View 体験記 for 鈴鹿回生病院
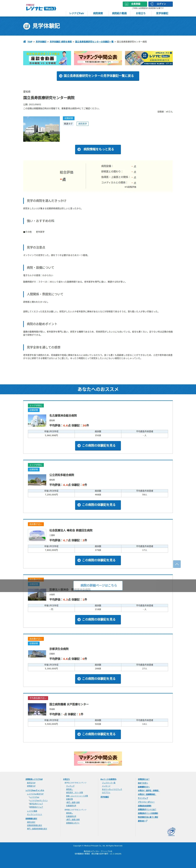The image size is (196, 868). 98,560
